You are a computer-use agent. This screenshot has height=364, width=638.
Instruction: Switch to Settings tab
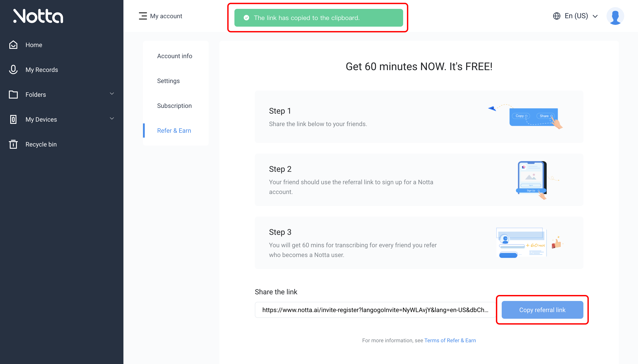coord(168,81)
